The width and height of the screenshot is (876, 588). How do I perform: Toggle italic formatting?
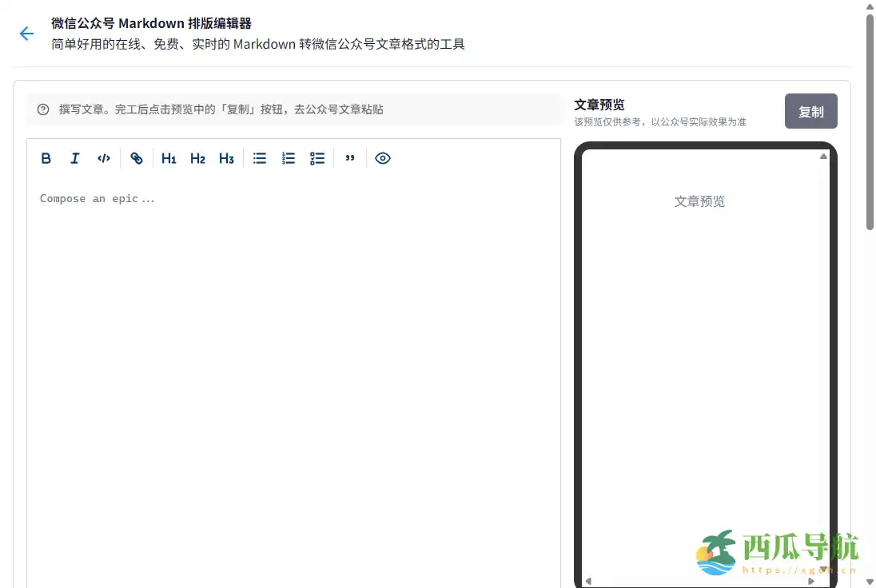[x=74, y=158]
